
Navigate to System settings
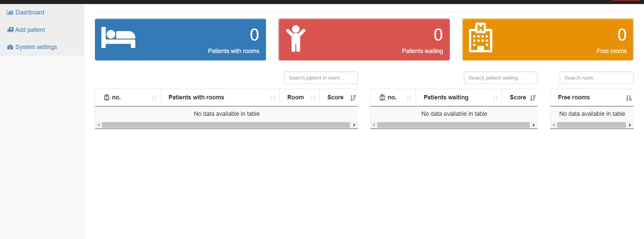pyautogui.click(x=36, y=47)
